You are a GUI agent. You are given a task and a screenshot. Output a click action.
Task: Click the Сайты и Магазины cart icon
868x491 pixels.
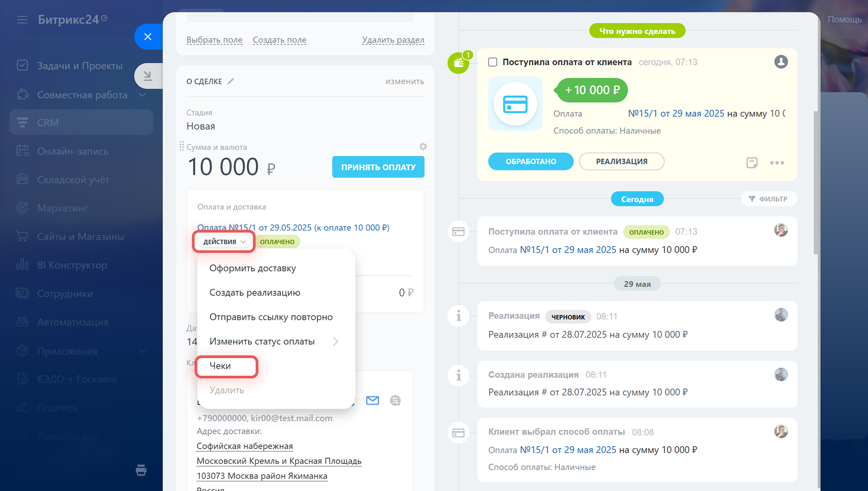click(22, 236)
